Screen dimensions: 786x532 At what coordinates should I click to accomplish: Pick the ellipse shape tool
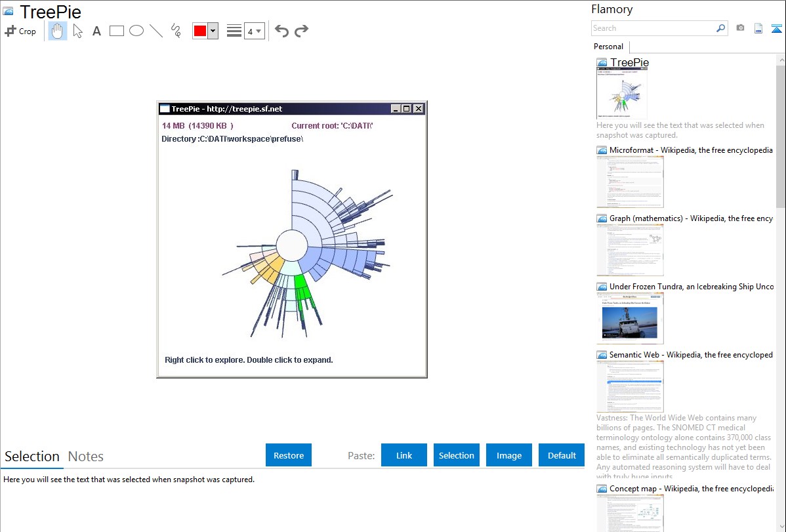(136, 31)
